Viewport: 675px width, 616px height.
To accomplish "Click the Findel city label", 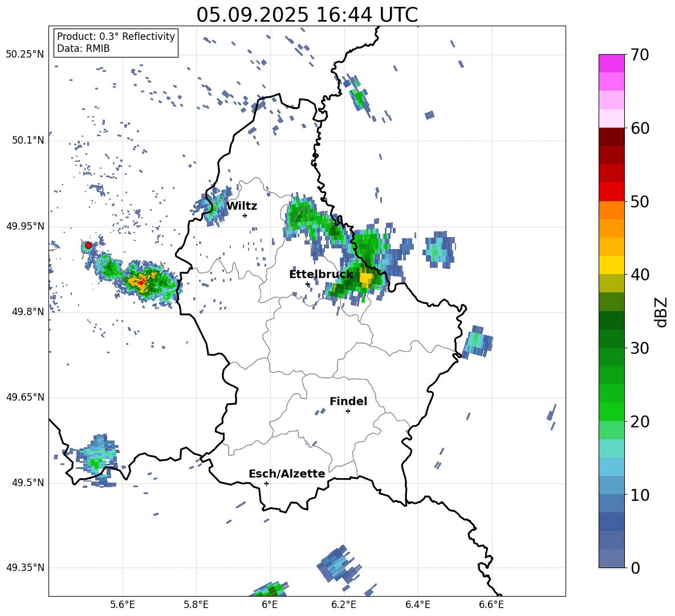I will pyautogui.click(x=348, y=401).
